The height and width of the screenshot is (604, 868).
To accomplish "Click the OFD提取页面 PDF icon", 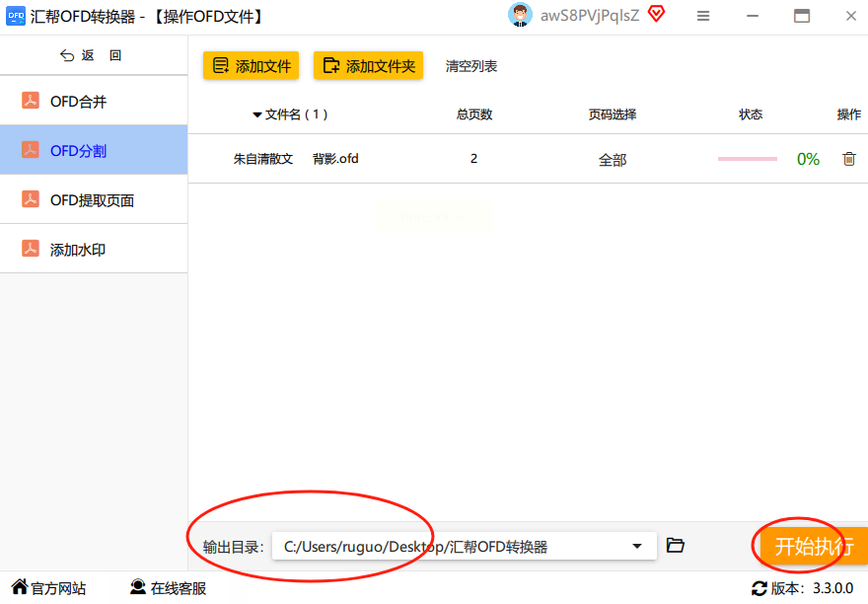I will (x=31, y=199).
